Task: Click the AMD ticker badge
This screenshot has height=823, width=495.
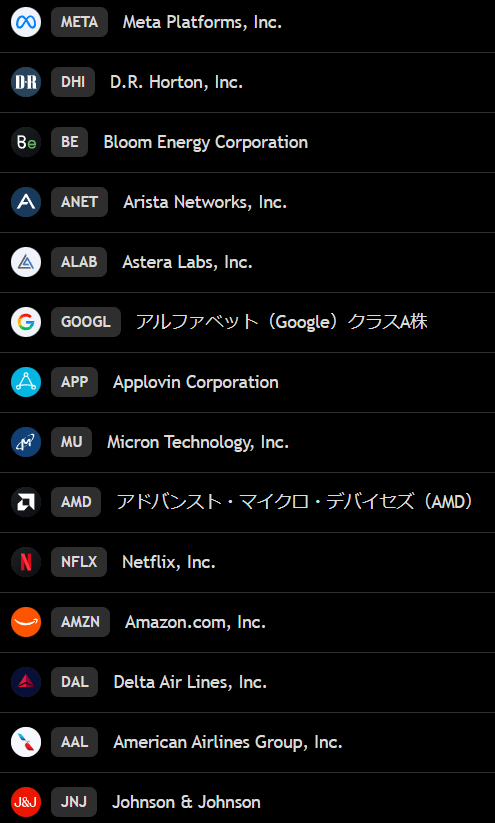Action: click(x=76, y=502)
